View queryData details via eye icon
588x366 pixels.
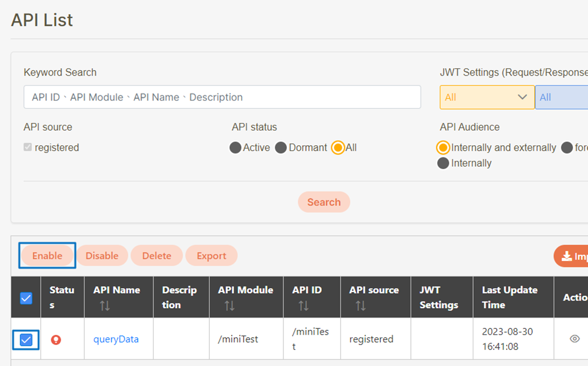point(575,339)
